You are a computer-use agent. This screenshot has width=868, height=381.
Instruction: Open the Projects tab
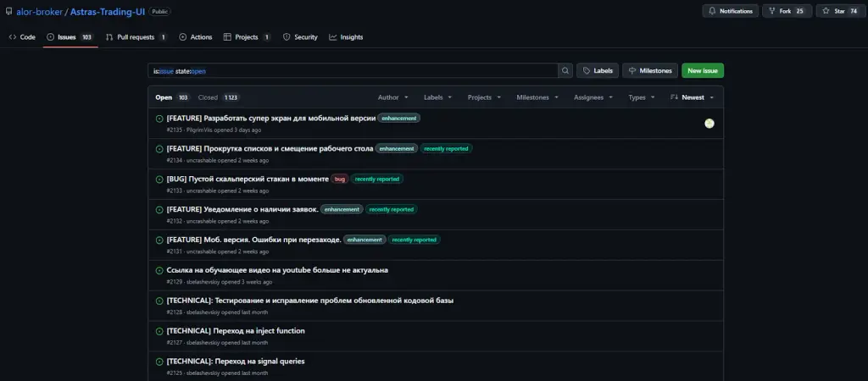pyautogui.click(x=247, y=37)
